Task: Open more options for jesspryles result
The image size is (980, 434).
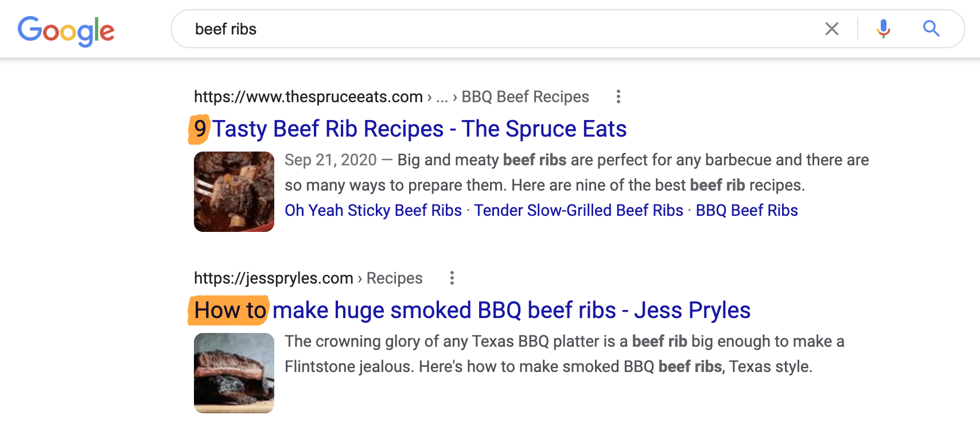Action: click(x=452, y=278)
